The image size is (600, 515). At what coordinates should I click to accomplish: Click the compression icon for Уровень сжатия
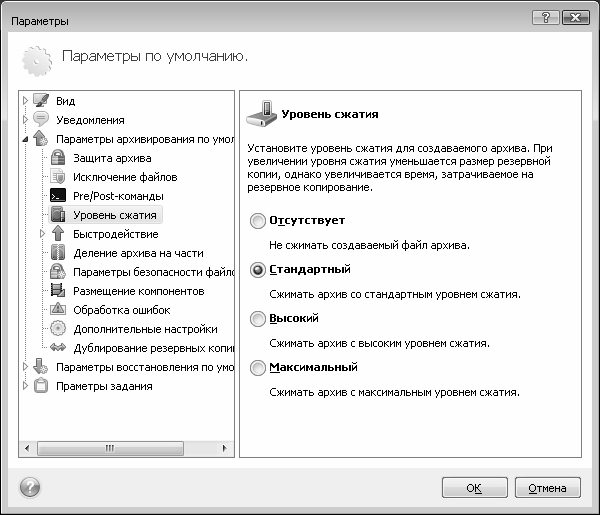[58, 215]
